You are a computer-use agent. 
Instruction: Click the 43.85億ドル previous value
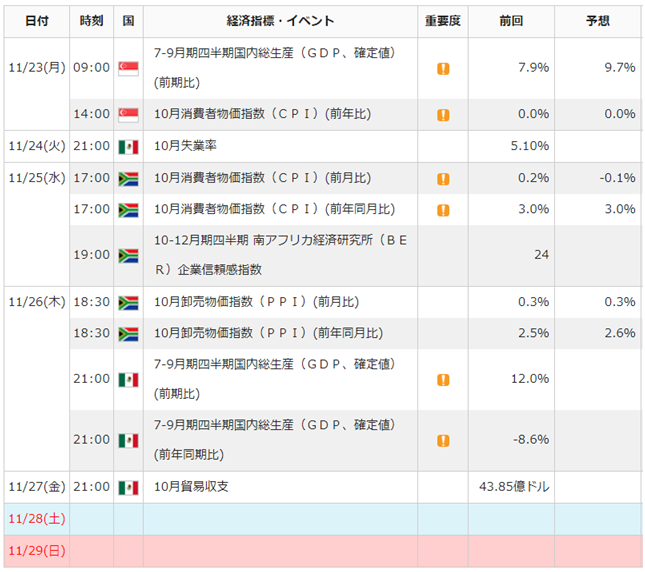click(x=514, y=487)
